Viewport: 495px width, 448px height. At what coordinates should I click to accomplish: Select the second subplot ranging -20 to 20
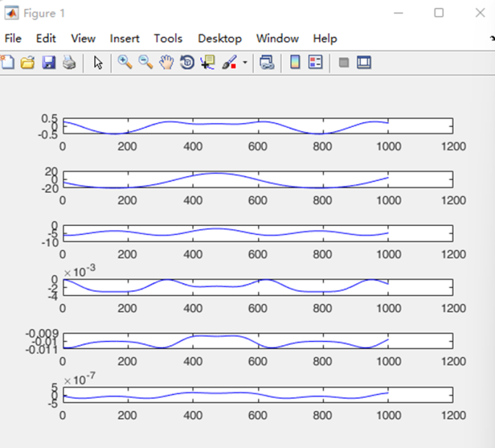(258, 180)
